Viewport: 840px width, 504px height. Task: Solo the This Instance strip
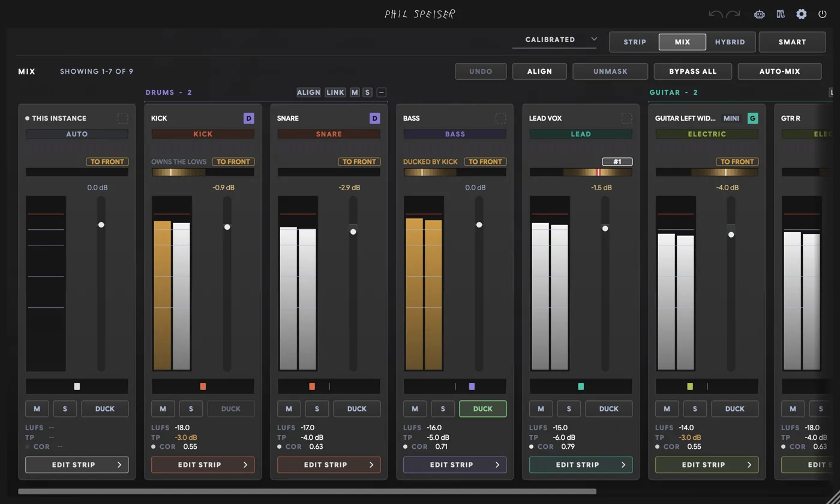click(x=65, y=409)
